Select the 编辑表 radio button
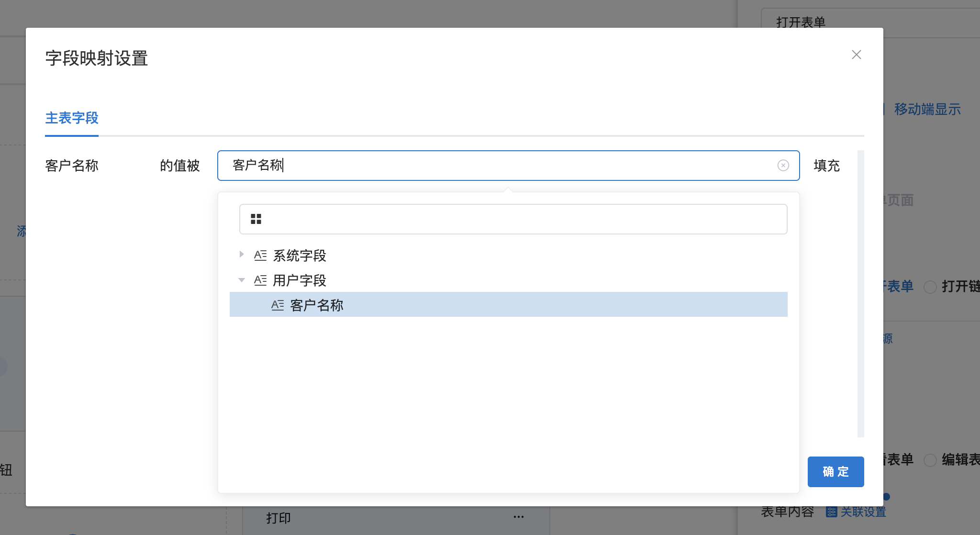This screenshot has width=980, height=535. [930, 460]
